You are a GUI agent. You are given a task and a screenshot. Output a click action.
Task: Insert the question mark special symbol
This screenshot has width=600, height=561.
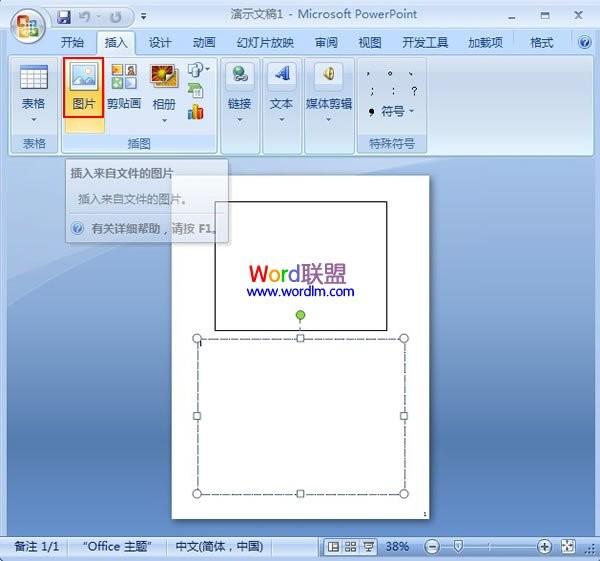click(x=414, y=91)
